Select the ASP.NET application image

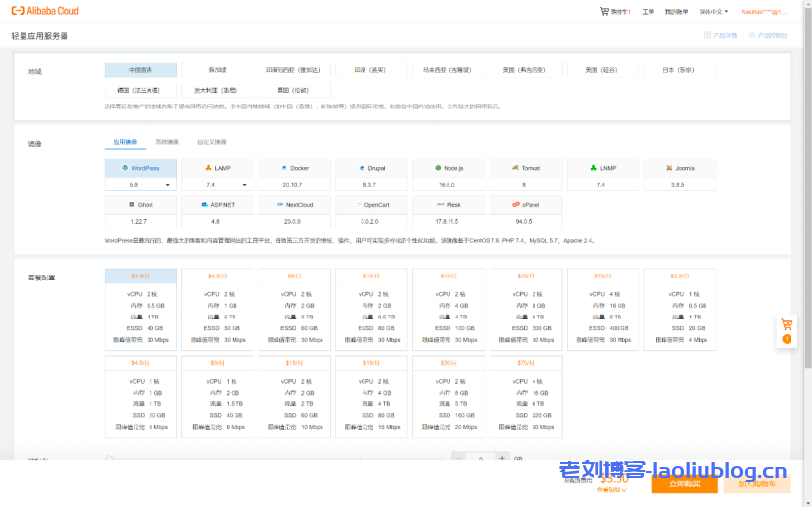pyautogui.click(x=218, y=205)
